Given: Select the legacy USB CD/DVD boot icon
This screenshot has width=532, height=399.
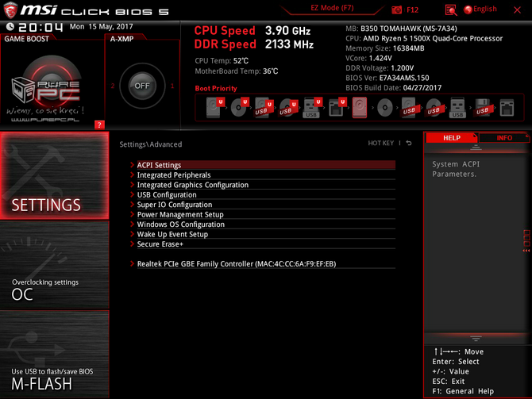Looking at the screenshot, I should pyautogui.click(x=434, y=108).
